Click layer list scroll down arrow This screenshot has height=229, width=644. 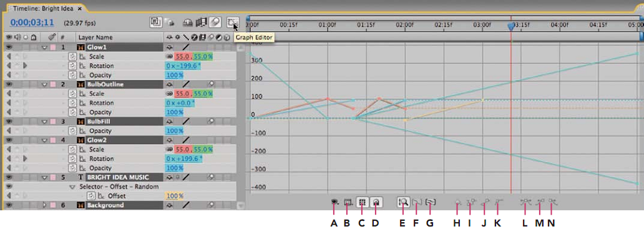click(x=241, y=206)
